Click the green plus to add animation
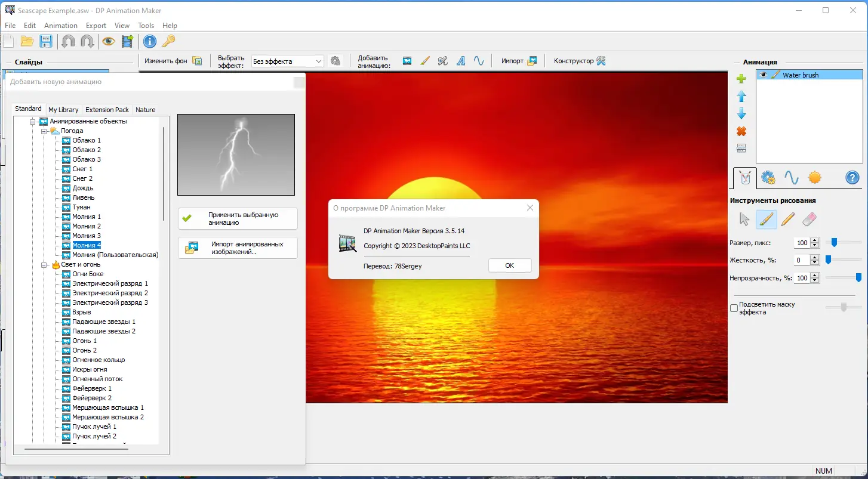This screenshot has height=479, width=868. 741,78
